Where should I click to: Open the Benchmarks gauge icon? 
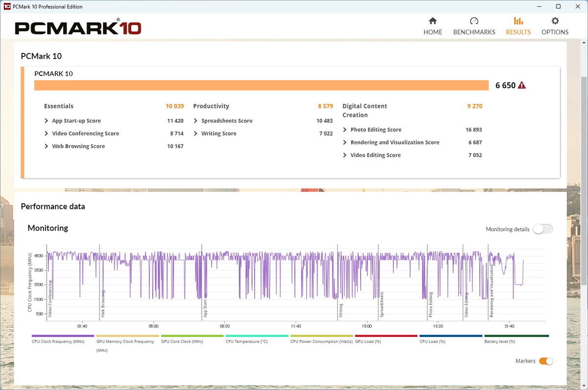coord(474,21)
